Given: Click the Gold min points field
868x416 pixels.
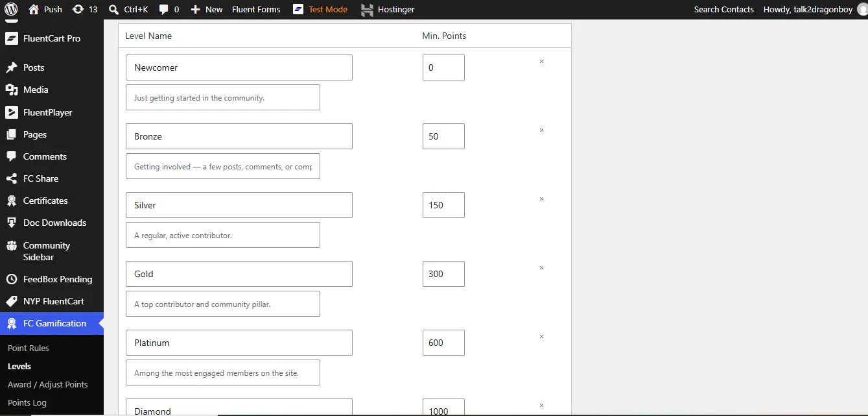Looking at the screenshot, I should point(443,274).
